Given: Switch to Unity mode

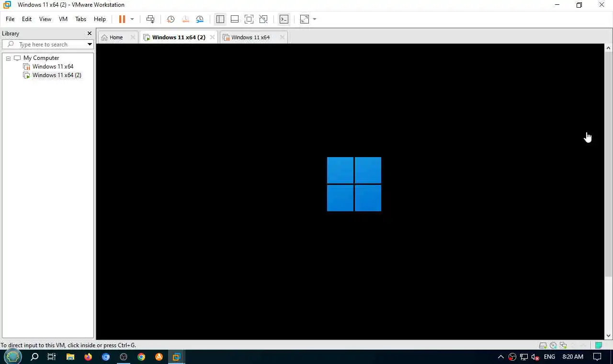Looking at the screenshot, I should [x=263, y=19].
